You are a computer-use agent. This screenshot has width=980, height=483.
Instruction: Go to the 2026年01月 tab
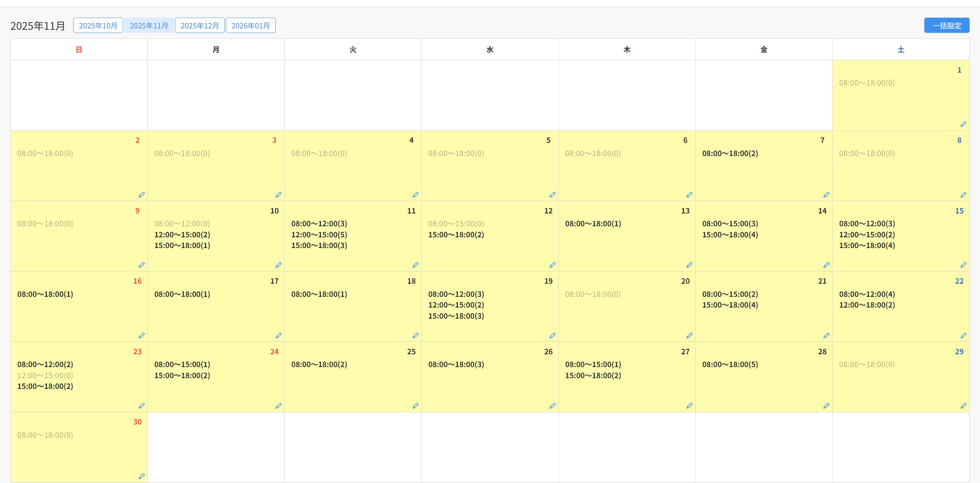pyautogui.click(x=250, y=26)
